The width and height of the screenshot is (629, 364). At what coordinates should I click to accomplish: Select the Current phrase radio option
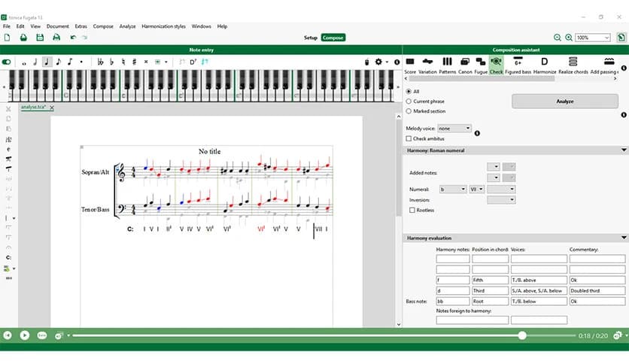click(409, 101)
